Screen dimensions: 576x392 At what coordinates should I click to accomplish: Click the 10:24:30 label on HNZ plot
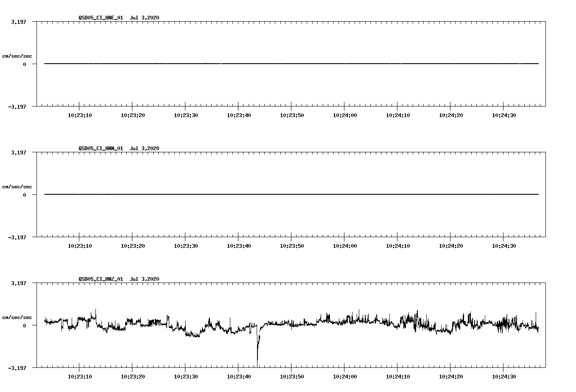point(504,376)
